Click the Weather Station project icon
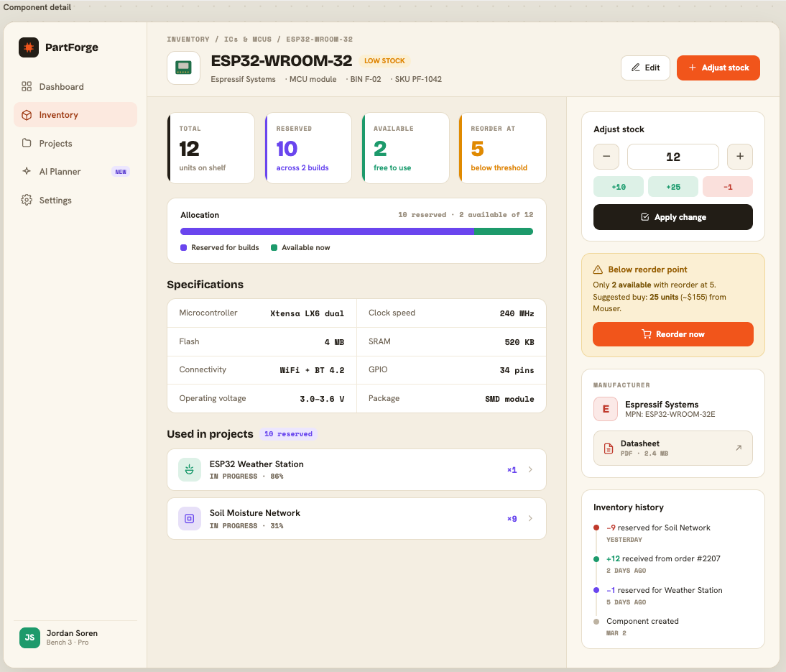Image resolution: width=786 pixels, height=672 pixels. (190, 469)
